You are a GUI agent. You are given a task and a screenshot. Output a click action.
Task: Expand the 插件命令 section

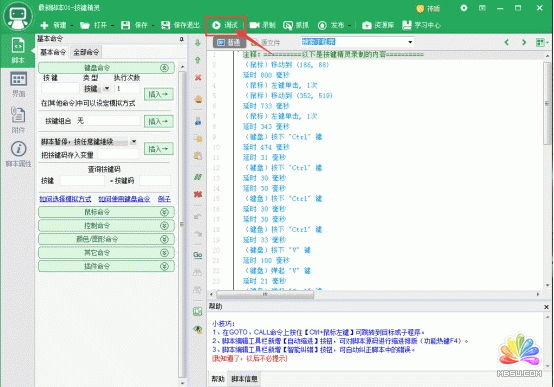(x=106, y=266)
